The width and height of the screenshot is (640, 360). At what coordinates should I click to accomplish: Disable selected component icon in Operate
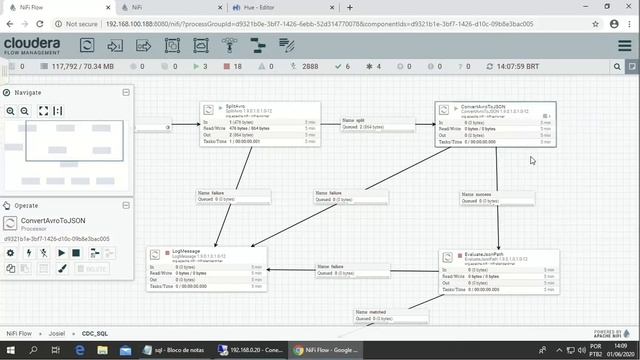(44, 253)
